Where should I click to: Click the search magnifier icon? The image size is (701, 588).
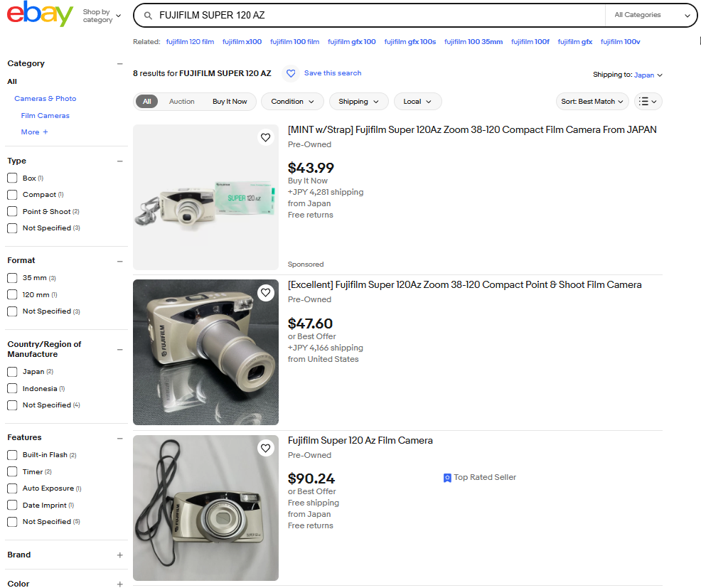148,16
